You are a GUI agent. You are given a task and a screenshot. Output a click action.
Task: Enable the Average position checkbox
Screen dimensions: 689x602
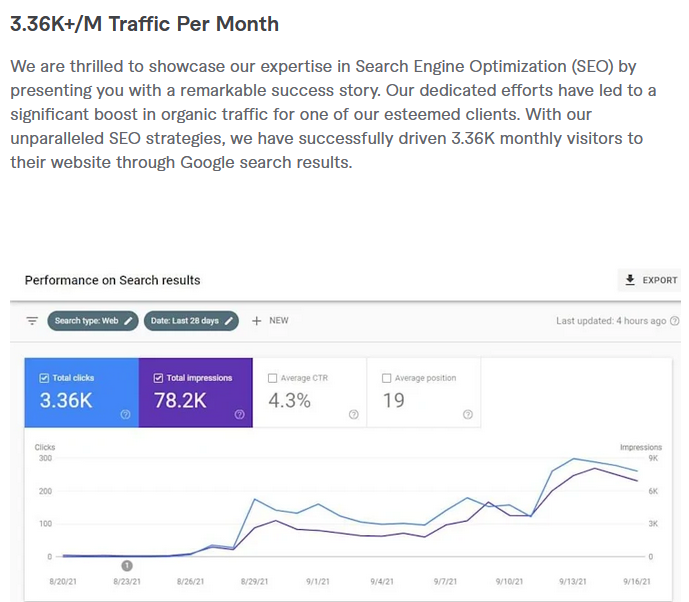(387, 378)
